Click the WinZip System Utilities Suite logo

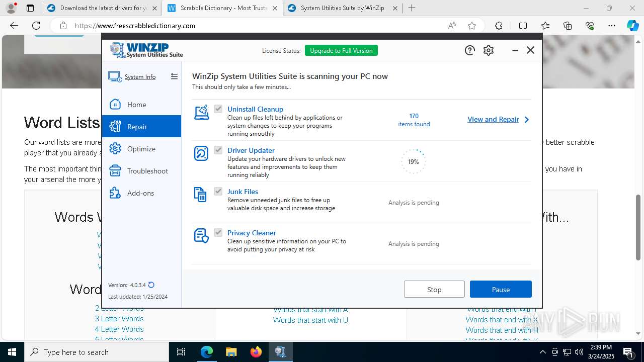point(146,50)
